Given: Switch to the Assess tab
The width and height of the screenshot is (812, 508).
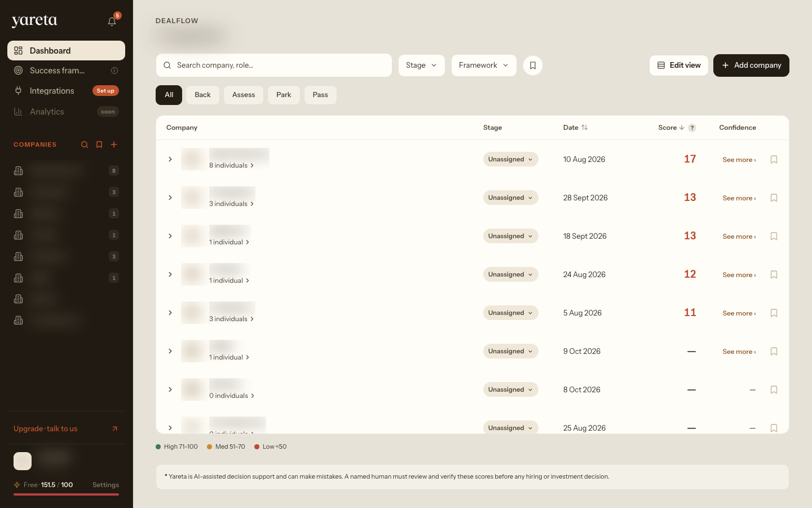Looking at the screenshot, I should (x=244, y=95).
